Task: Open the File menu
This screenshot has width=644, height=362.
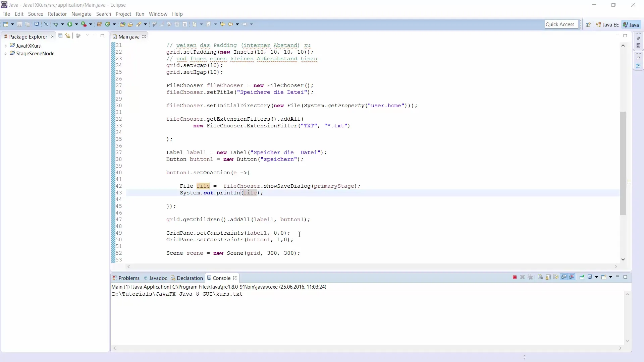Action: (6, 14)
